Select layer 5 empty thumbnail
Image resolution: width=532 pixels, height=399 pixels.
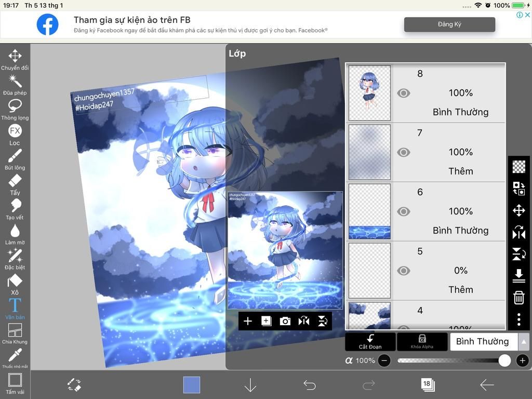(369, 271)
